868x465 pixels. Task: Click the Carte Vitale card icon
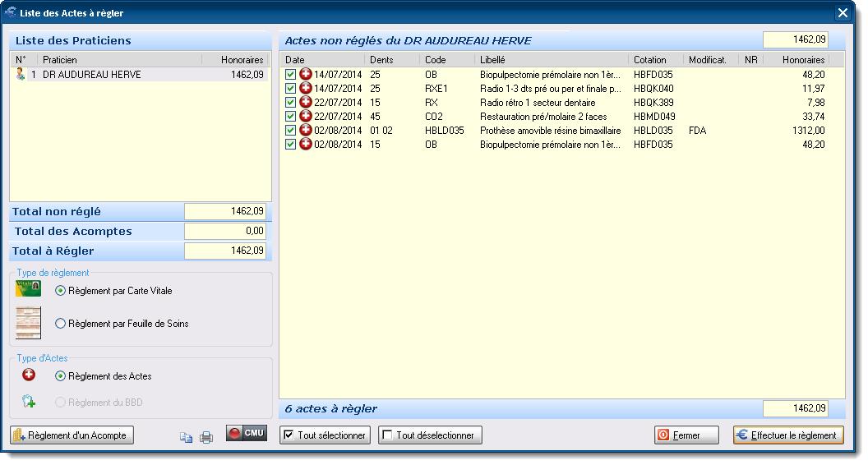(29, 289)
